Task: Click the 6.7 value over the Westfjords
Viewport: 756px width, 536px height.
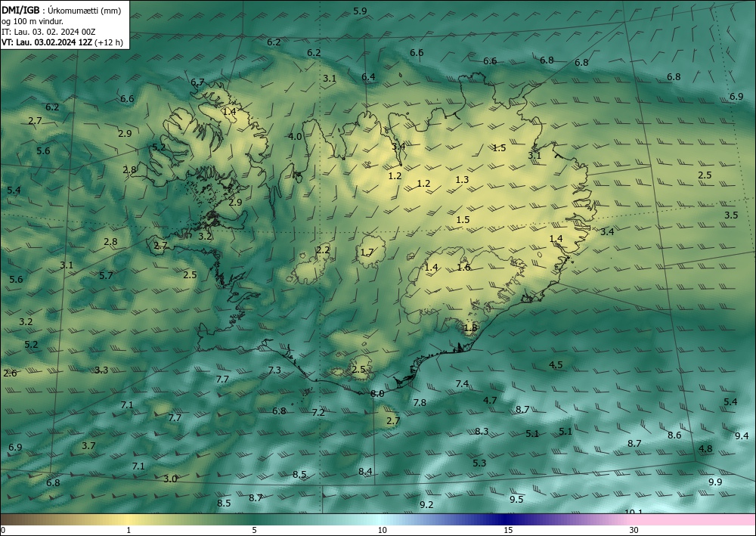Action: click(x=197, y=82)
